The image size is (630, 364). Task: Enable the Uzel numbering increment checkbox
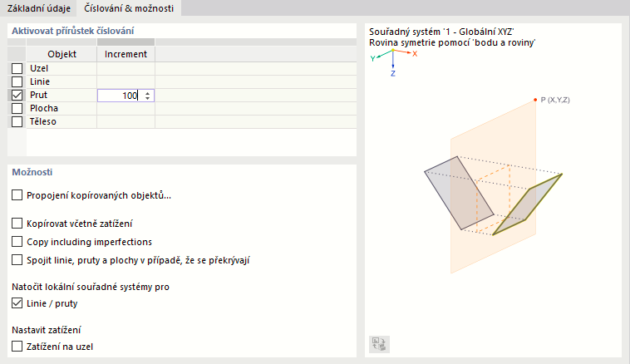point(17,69)
